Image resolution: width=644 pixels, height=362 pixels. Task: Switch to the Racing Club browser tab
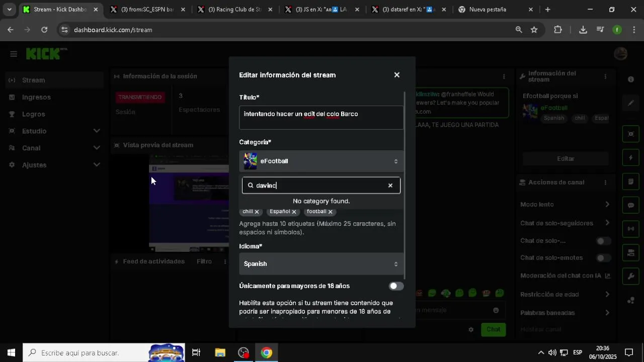pyautogui.click(x=234, y=10)
